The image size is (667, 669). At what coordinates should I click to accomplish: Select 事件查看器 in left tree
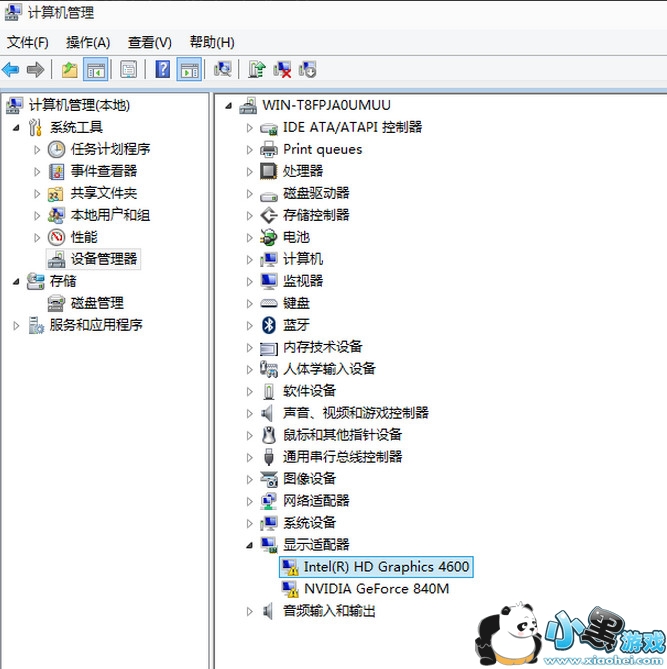coord(104,171)
